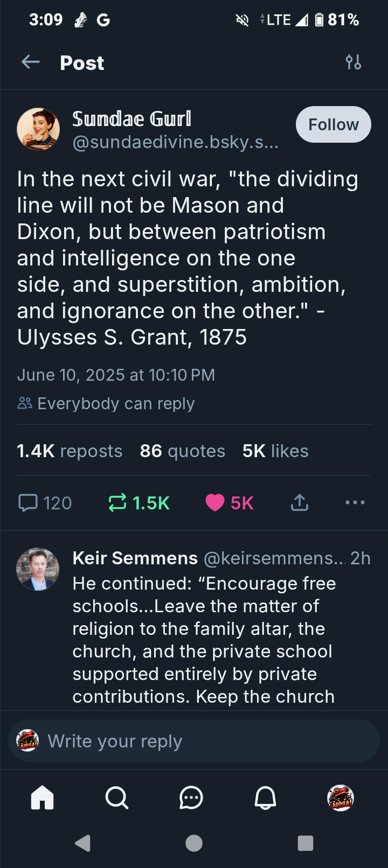Image resolution: width=388 pixels, height=868 pixels.
Task: Share the post with the upload icon
Action: coord(300,503)
